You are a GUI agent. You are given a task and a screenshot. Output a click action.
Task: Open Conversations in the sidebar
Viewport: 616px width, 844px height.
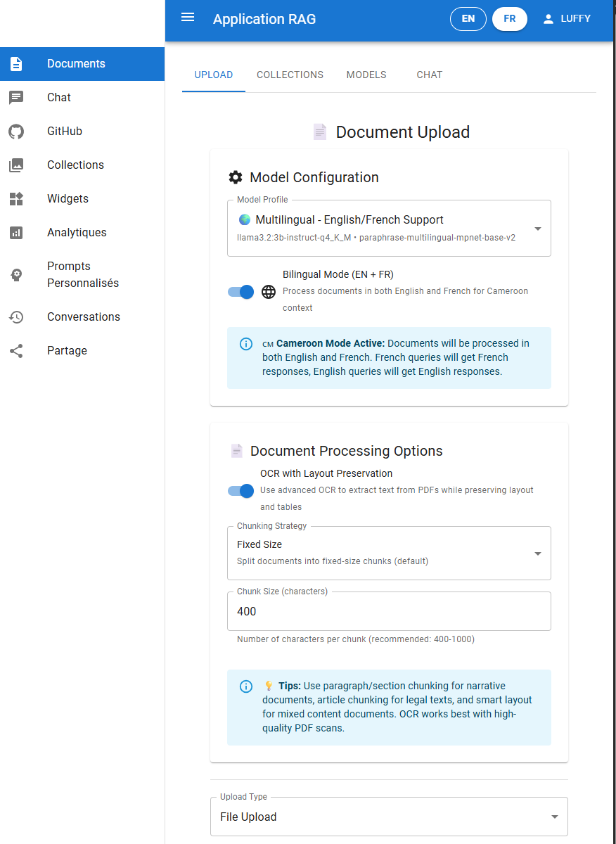click(x=82, y=317)
